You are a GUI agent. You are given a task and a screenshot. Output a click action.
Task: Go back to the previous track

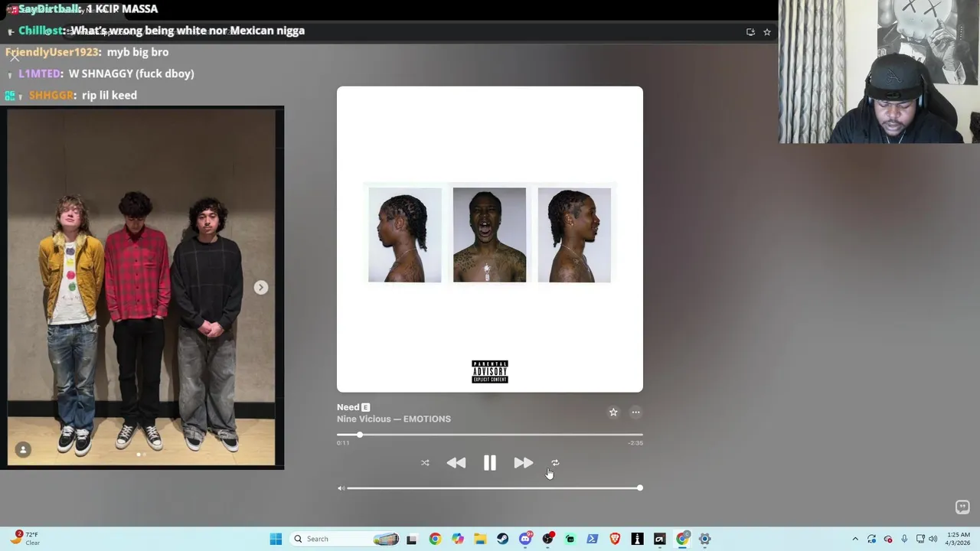tap(456, 463)
